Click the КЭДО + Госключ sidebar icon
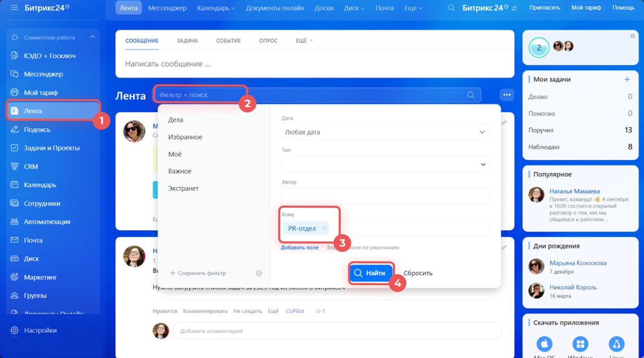 pyautogui.click(x=15, y=56)
